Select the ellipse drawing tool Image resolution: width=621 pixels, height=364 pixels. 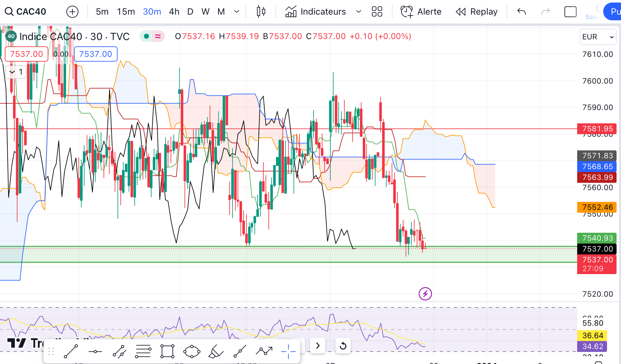[192, 352]
